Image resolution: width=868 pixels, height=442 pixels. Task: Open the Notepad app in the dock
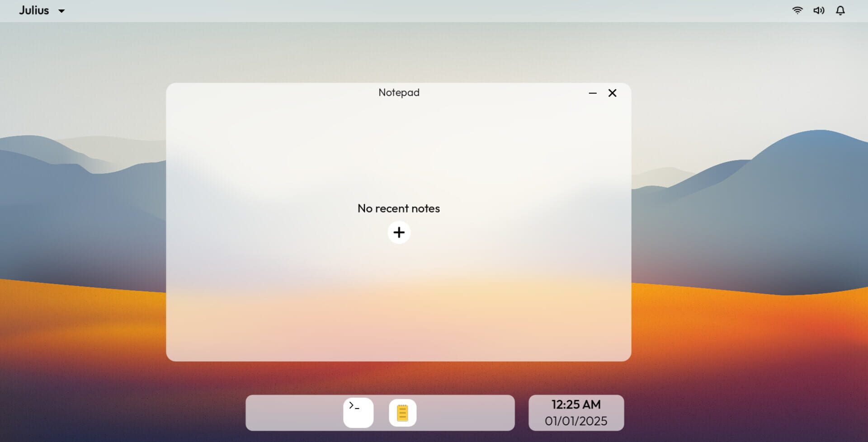coord(402,413)
